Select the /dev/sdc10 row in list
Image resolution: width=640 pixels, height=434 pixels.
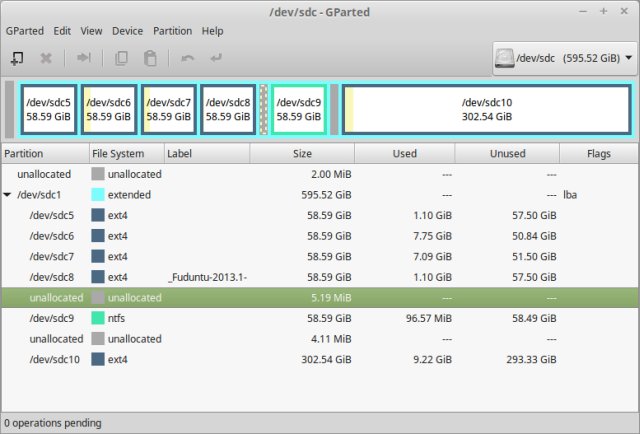tap(320, 360)
